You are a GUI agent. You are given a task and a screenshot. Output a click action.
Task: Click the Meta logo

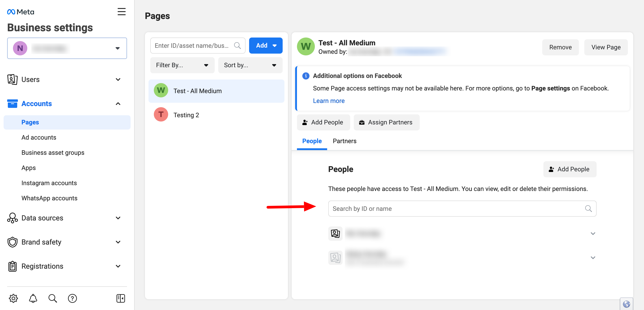tap(21, 12)
